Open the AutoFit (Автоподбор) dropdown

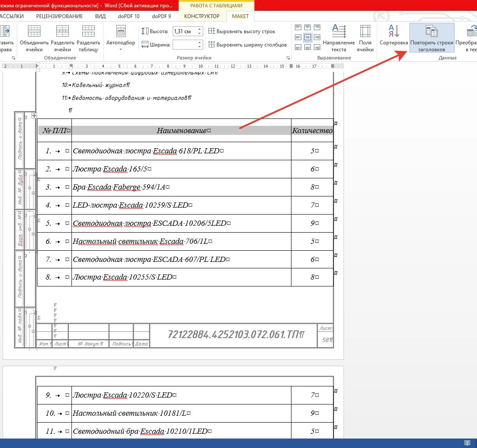click(121, 38)
